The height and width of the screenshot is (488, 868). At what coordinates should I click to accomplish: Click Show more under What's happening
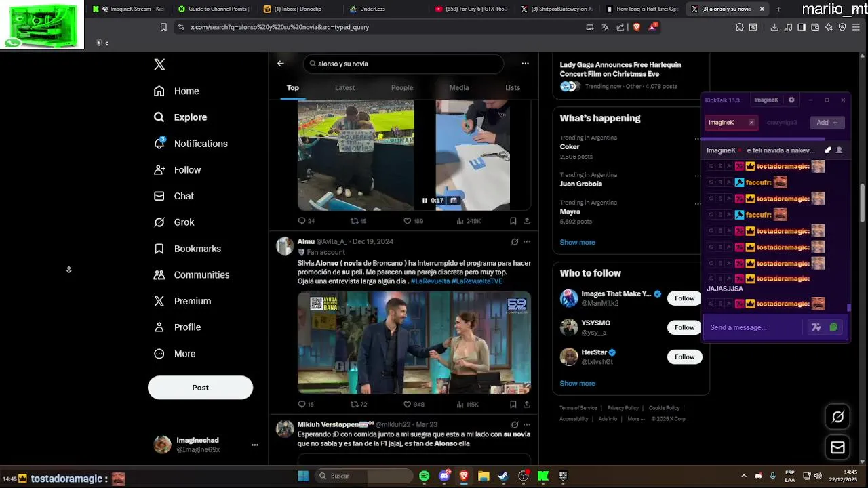[x=577, y=243]
